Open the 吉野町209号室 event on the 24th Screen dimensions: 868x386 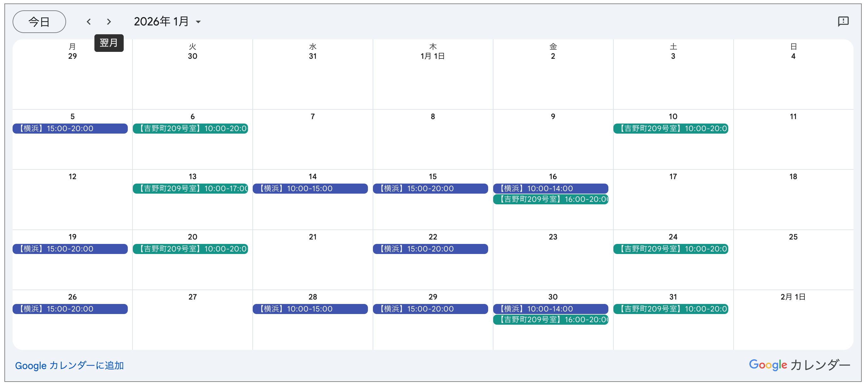tap(671, 249)
